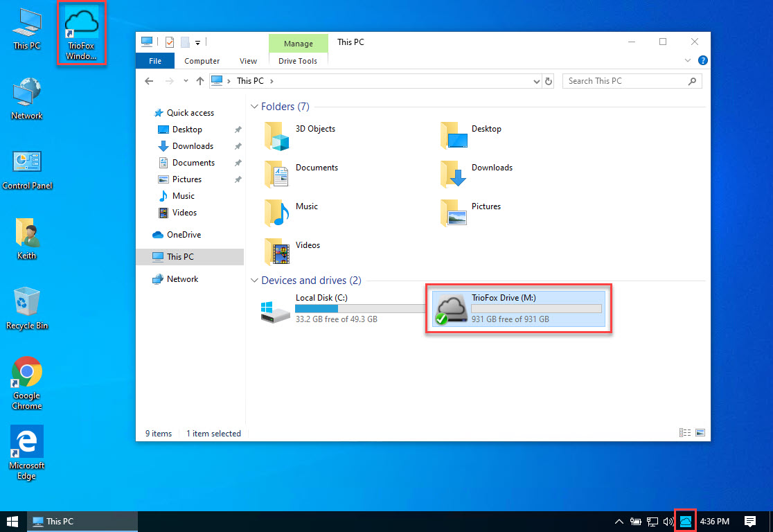Select the Google Chrome desktop shortcut
The height and width of the screenshot is (532, 773).
(26, 384)
